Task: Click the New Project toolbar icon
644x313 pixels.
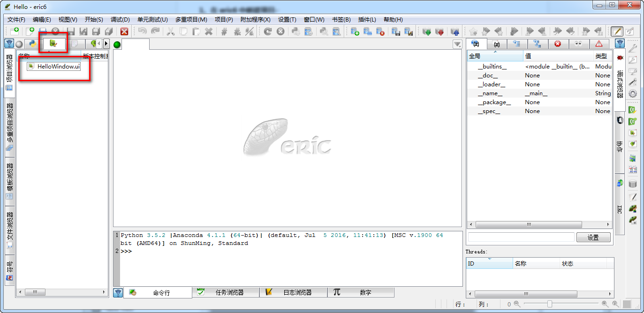Action: 15,31
